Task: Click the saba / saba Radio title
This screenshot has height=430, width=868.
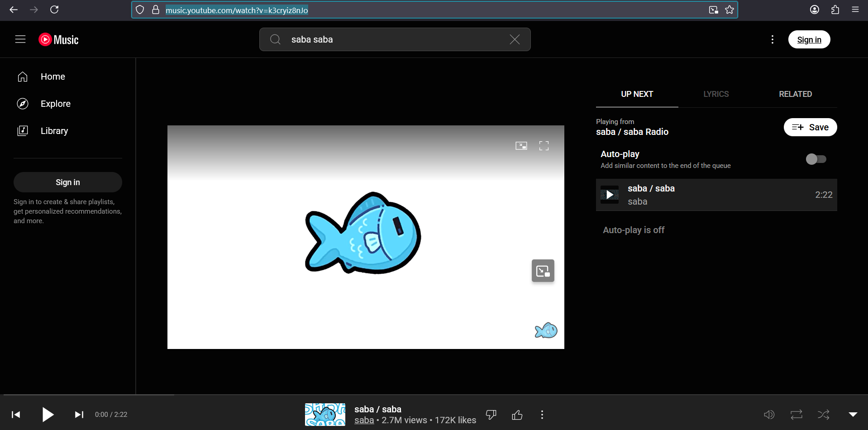Action: click(632, 132)
